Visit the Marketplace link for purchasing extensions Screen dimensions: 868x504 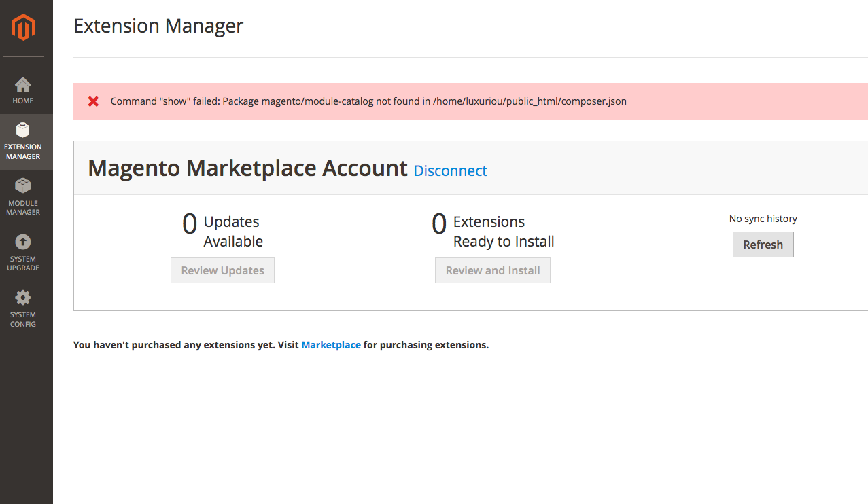pyautogui.click(x=331, y=345)
